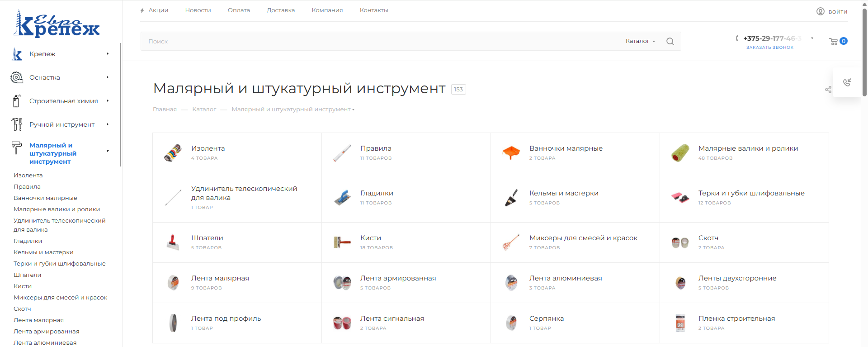Click the Скотч tape image

tap(680, 242)
